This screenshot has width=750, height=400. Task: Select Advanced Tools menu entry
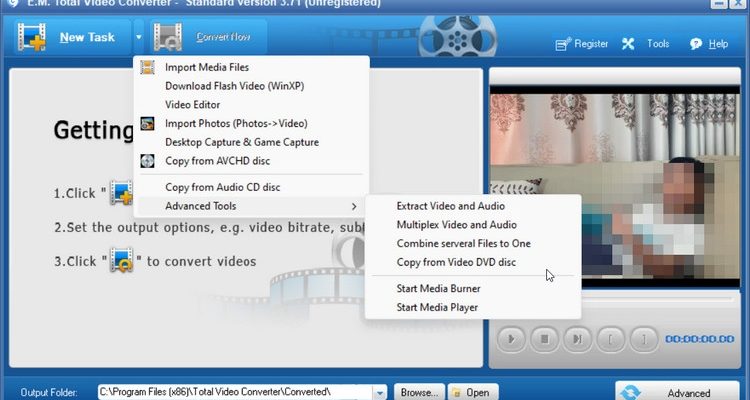click(252, 206)
